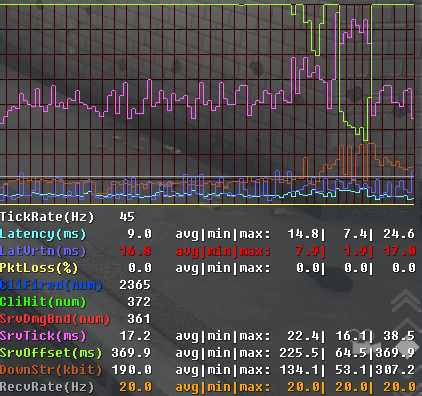Viewport: 422px width, 396px height.
Task: Click the SrvTick average value 22.4
Action: pyautogui.click(x=303, y=336)
